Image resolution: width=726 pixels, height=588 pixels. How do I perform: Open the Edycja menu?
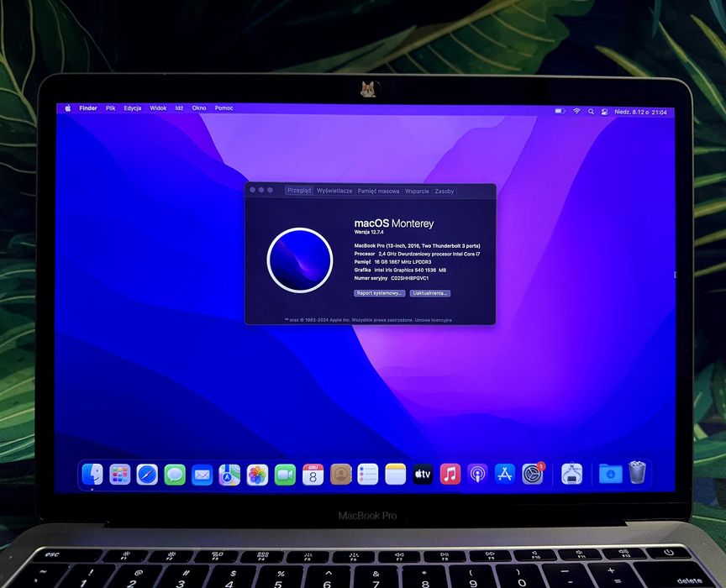pos(133,108)
